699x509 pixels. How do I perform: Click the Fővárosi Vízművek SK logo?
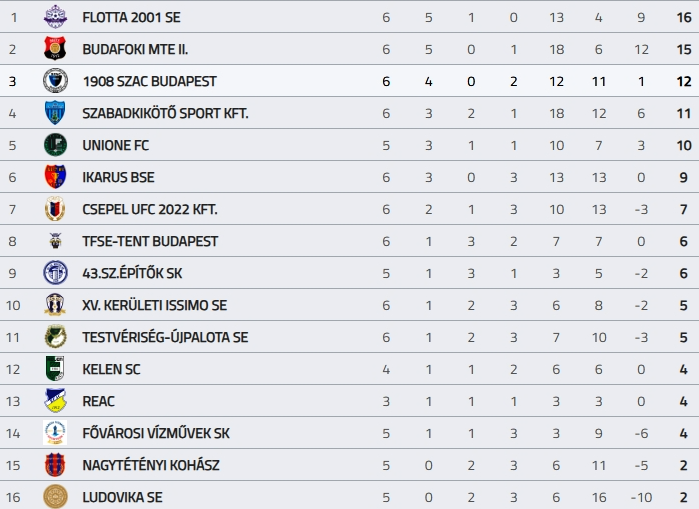55,433
